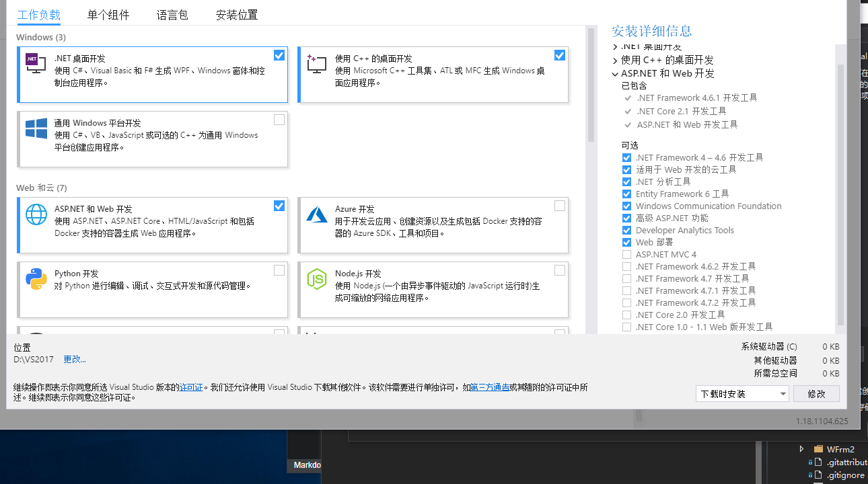Image resolution: width=868 pixels, height=484 pixels.
Task: Click the C++ desktop development icon
Action: 316,63
